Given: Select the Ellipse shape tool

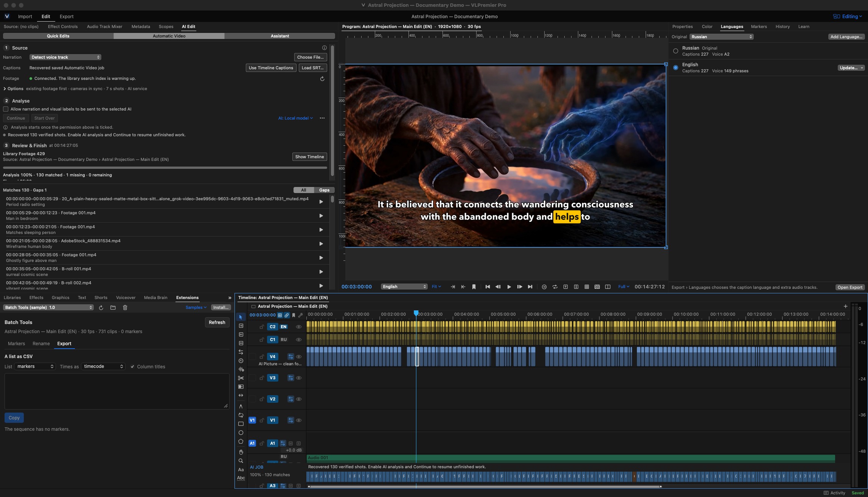Looking at the screenshot, I should [241, 433].
